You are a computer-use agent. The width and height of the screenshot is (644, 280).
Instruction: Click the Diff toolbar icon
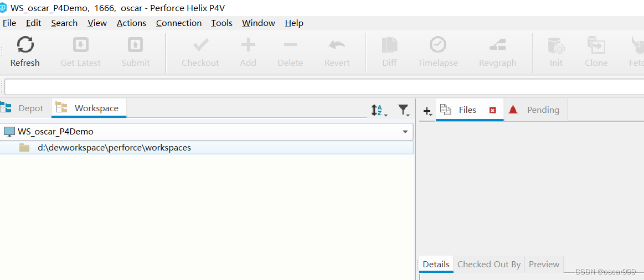[389, 45]
